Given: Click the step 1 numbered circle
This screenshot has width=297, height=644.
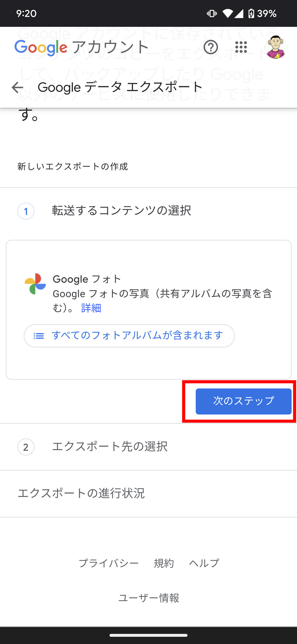Looking at the screenshot, I should tap(26, 211).
